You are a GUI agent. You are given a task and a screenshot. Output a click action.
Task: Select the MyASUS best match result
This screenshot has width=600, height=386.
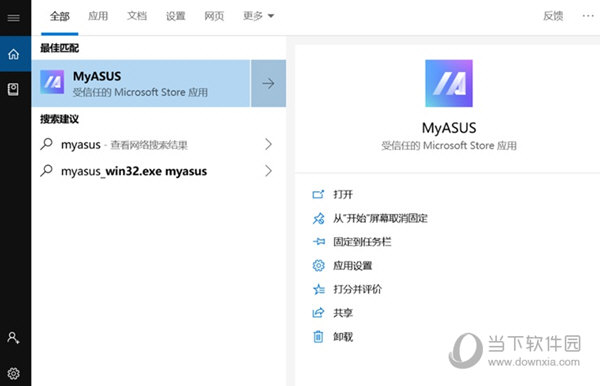(141, 83)
